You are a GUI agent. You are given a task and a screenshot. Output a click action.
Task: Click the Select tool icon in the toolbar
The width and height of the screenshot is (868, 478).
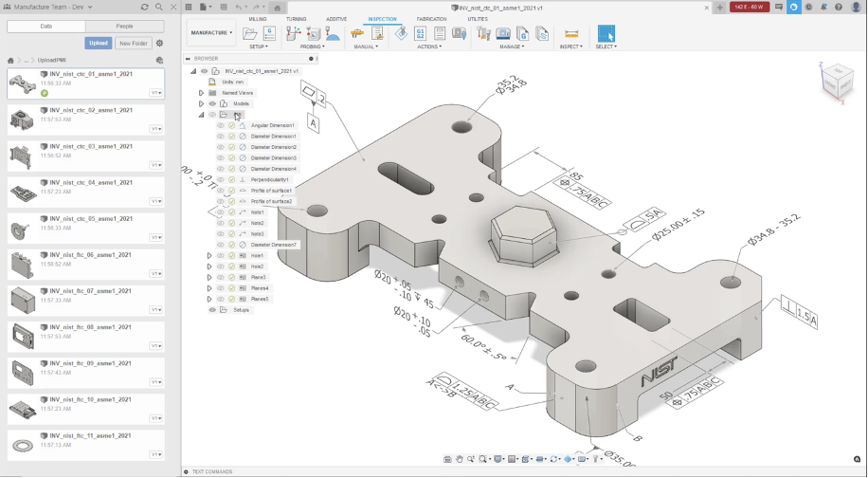click(606, 33)
